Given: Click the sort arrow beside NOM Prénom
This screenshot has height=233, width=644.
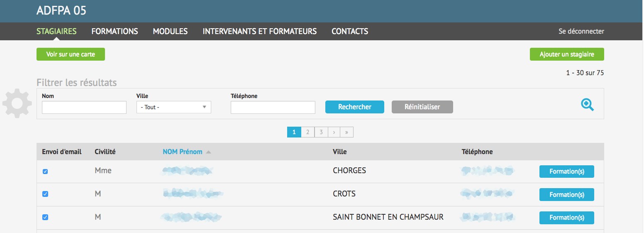Looking at the screenshot, I should point(208,152).
